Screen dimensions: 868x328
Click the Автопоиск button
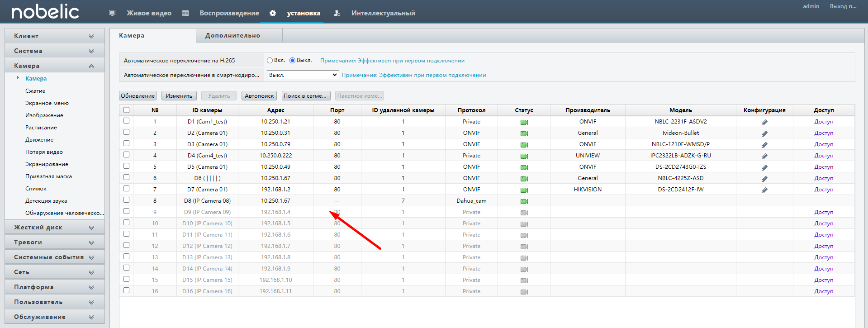(259, 96)
